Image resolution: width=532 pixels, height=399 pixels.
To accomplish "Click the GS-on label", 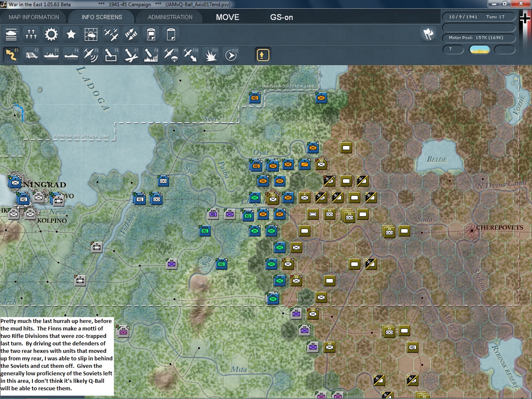I will click(x=282, y=17).
